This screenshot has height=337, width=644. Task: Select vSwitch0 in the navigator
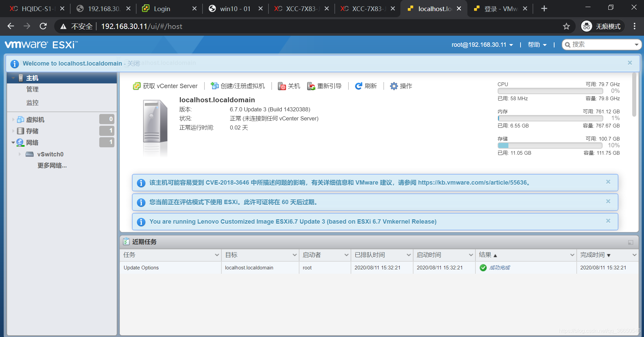click(x=50, y=154)
